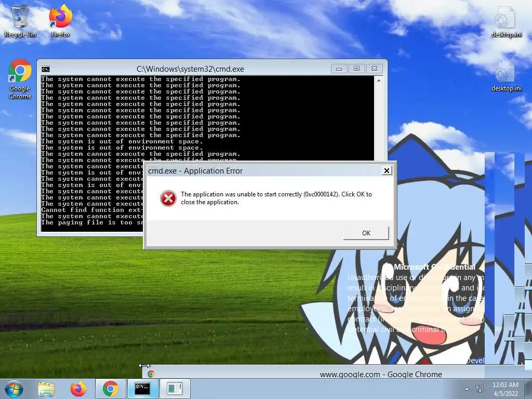Image resolution: width=532 pixels, height=399 pixels.
Task: Open the Windows Start menu orb
Action: 14,389
